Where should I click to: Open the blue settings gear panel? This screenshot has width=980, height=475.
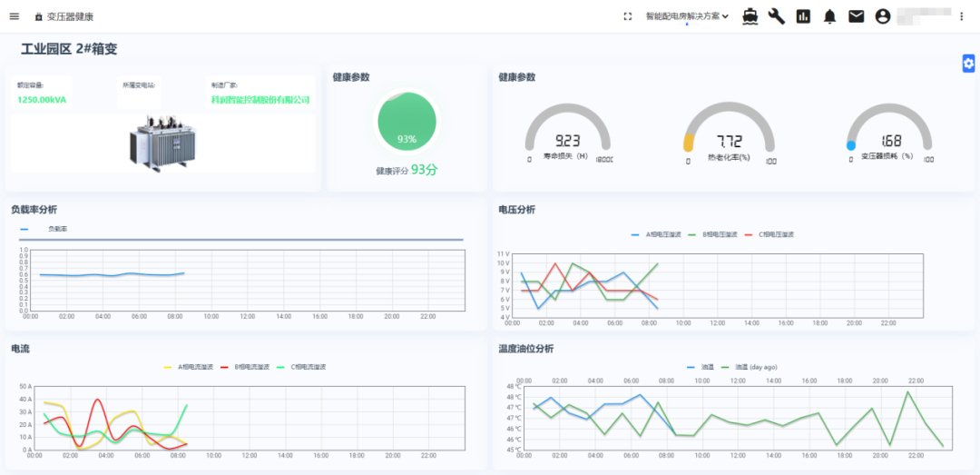[968, 63]
